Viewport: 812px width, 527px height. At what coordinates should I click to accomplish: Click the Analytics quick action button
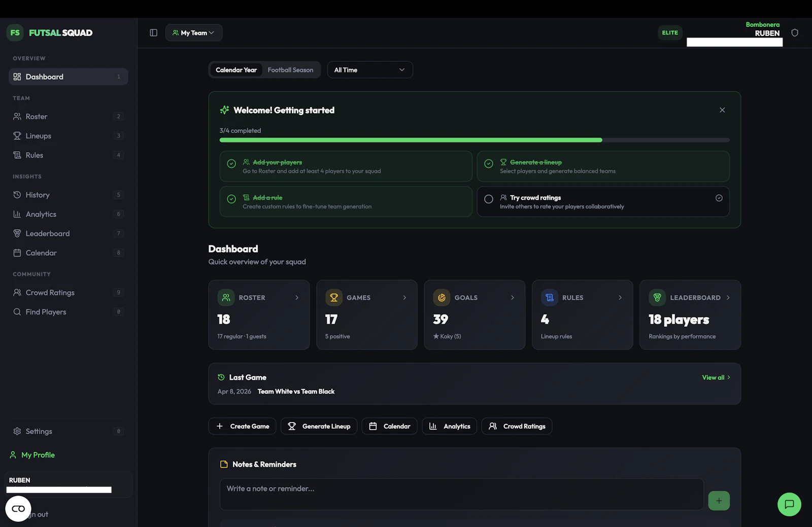[449, 426]
